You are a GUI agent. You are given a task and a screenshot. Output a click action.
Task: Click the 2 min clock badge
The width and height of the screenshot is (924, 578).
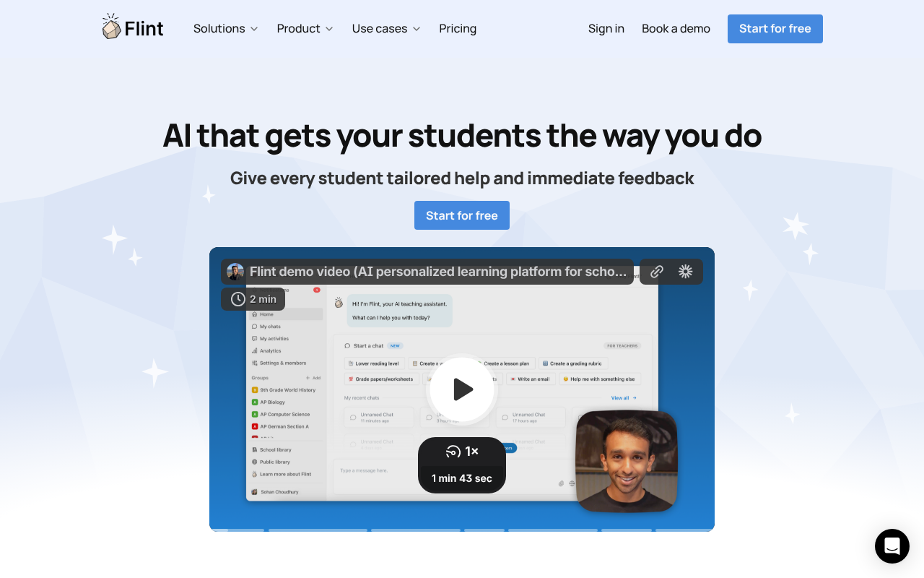coord(253,299)
